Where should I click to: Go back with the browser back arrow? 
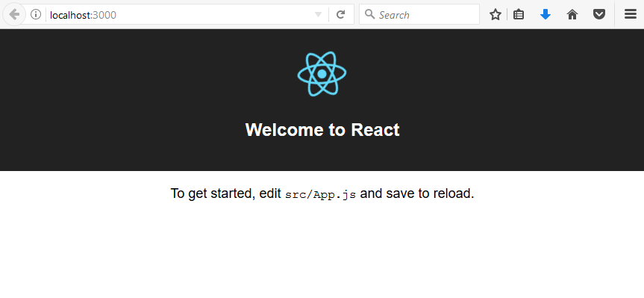[14, 15]
